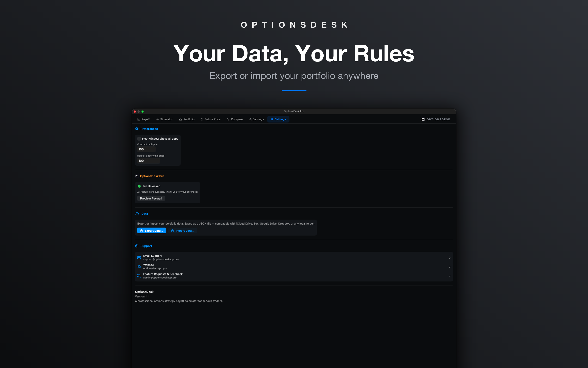Open the Portfolio tab
This screenshot has width=588, height=368.
187,119
